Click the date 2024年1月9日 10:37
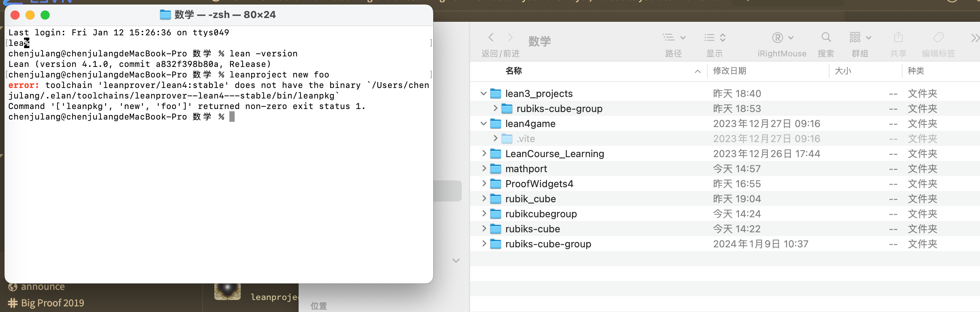Screen dimensions: 980x312 (760, 244)
